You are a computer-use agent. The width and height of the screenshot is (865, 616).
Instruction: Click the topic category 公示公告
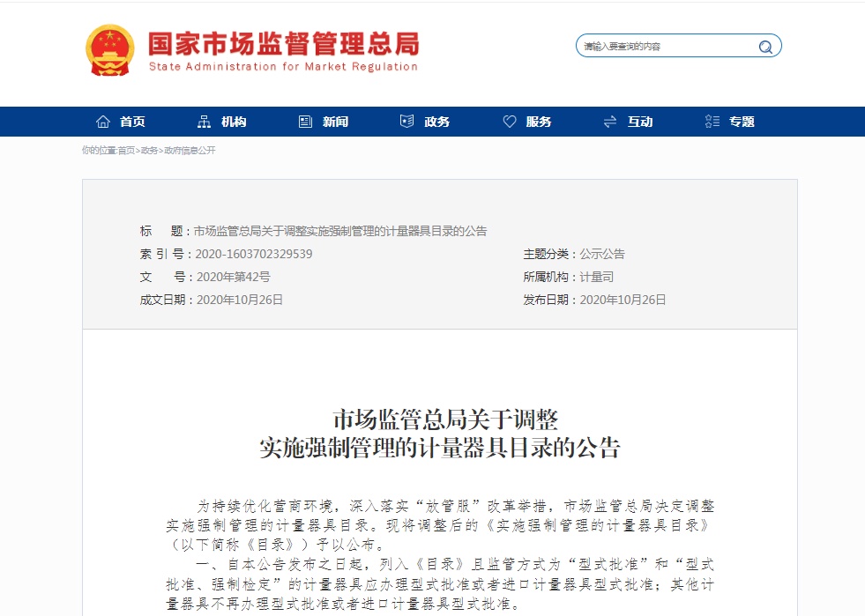[602, 254]
